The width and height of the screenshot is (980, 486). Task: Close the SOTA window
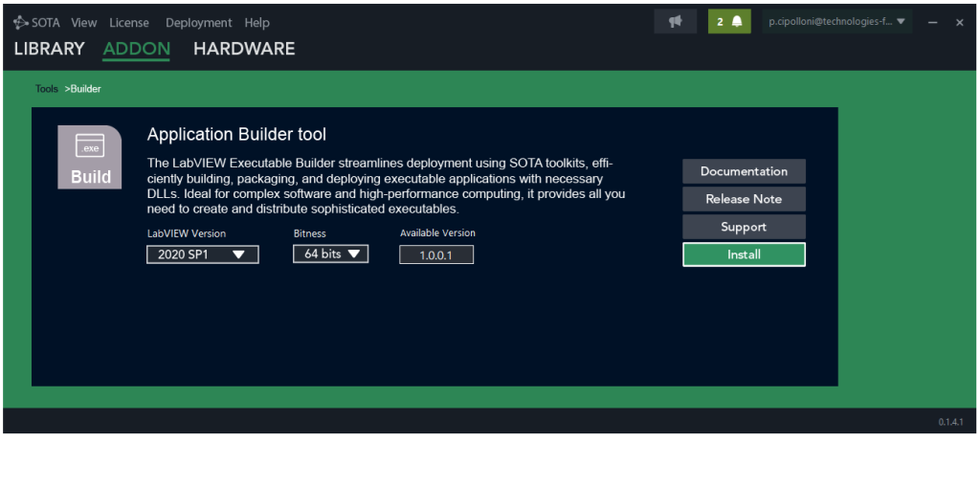point(959,22)
